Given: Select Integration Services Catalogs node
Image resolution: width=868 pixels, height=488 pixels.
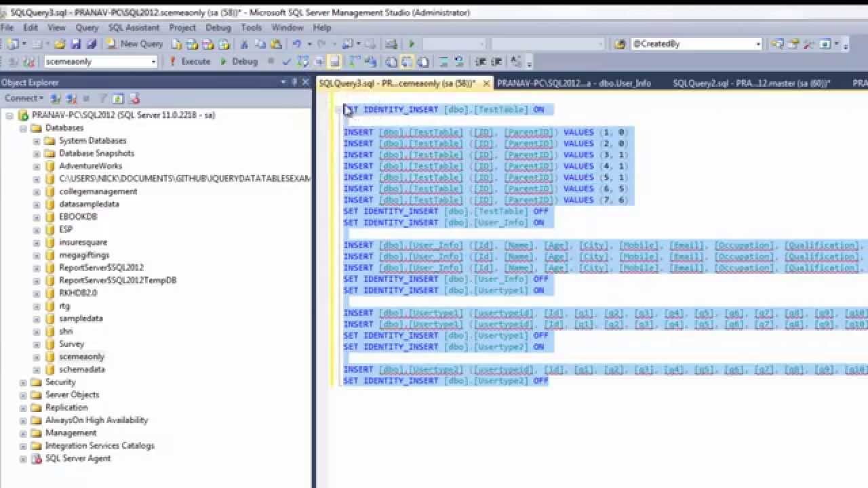Looking at the screenshot, I should pyautogui.click(x=100, y=446).
